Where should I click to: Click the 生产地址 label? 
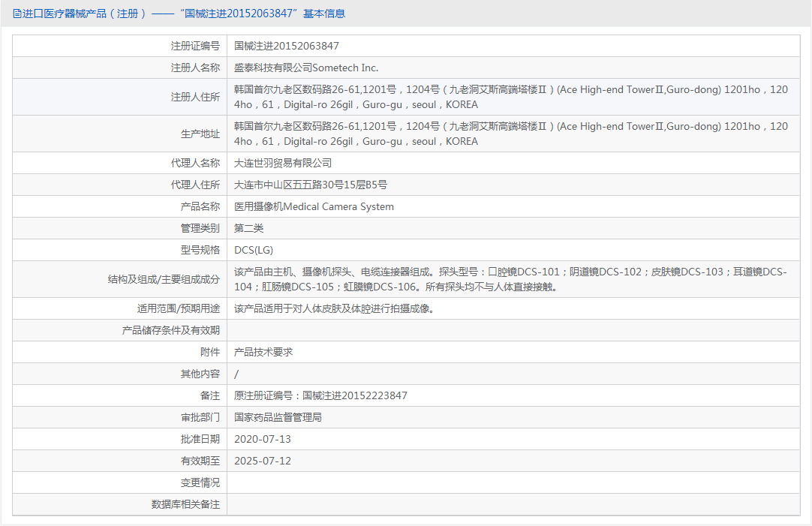200,134
